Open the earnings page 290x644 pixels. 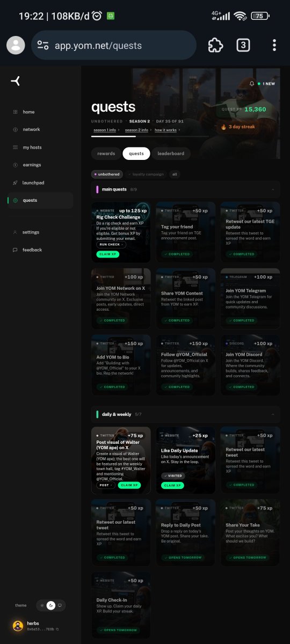coord(40,165)
